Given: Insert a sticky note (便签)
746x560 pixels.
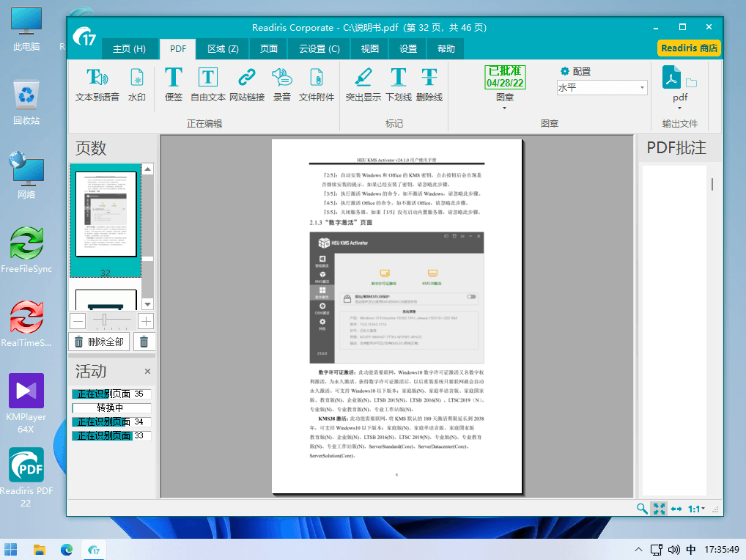Looking at the screenshot, I should 173,84.
